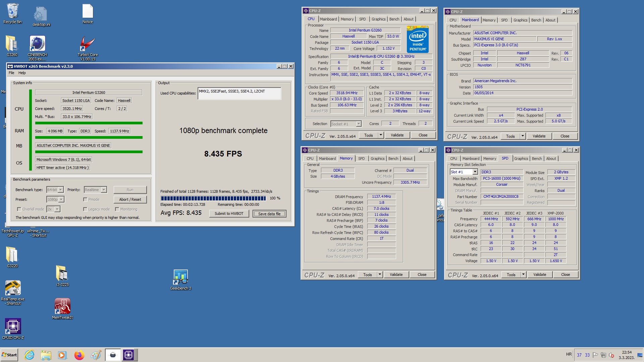
Task: Launch MemTweakIt desktop icon
Action: 62,309
